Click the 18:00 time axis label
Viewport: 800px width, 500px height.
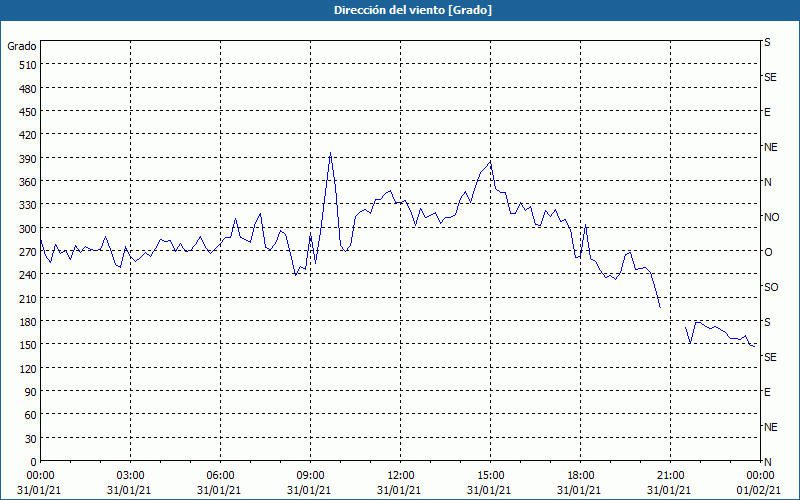click(x=580, y=476)
